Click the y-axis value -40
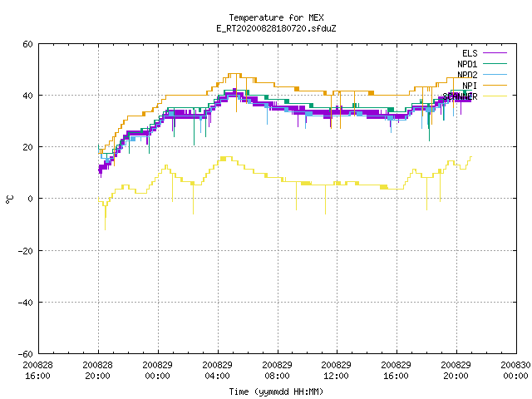532x399 pixels. point(26,303)
